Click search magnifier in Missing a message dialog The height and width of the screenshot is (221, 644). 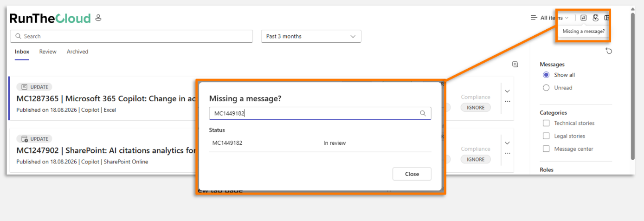(423, 113)
